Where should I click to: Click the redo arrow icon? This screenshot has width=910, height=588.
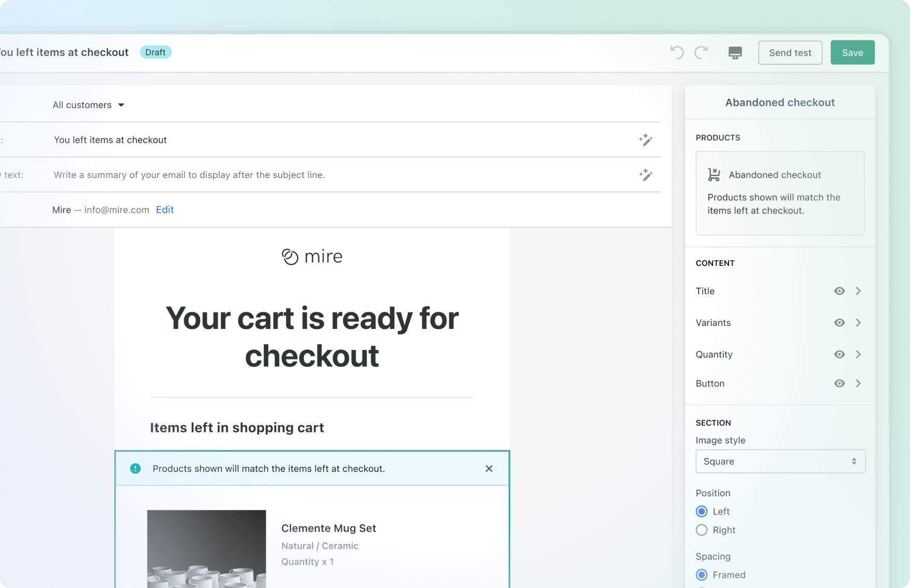point(701,52)
